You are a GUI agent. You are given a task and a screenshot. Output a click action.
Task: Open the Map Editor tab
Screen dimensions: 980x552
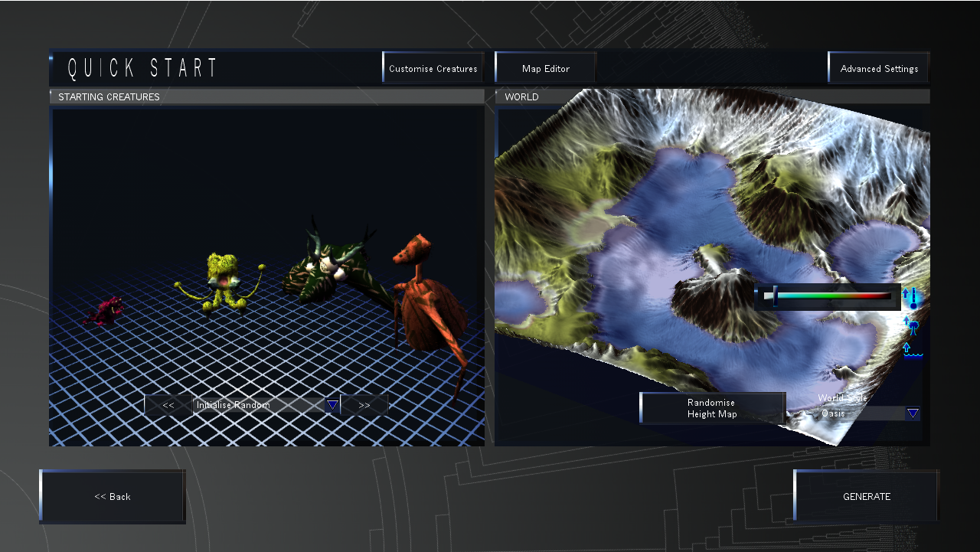point(546,68)
